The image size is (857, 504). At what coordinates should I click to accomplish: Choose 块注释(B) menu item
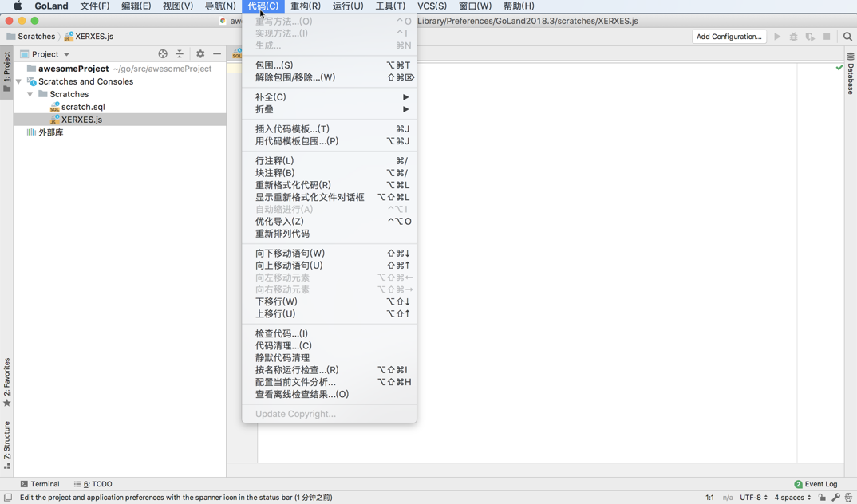click(329, 172)
